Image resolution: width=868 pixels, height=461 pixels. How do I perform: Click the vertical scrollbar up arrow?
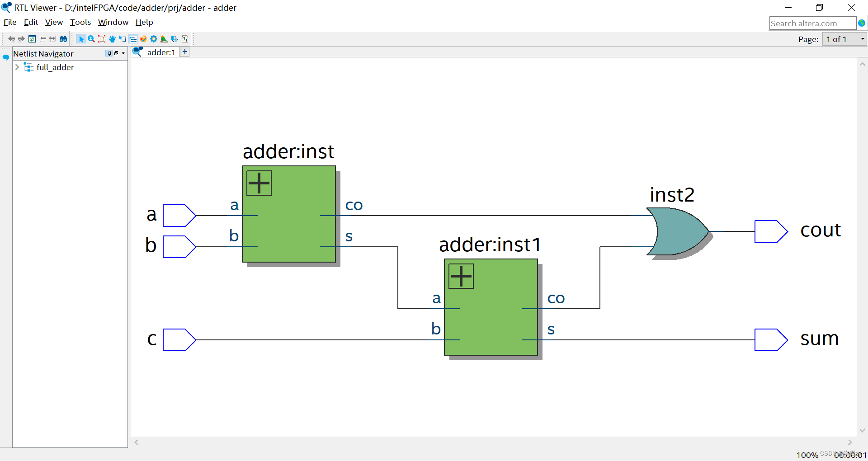click(862, 64)
